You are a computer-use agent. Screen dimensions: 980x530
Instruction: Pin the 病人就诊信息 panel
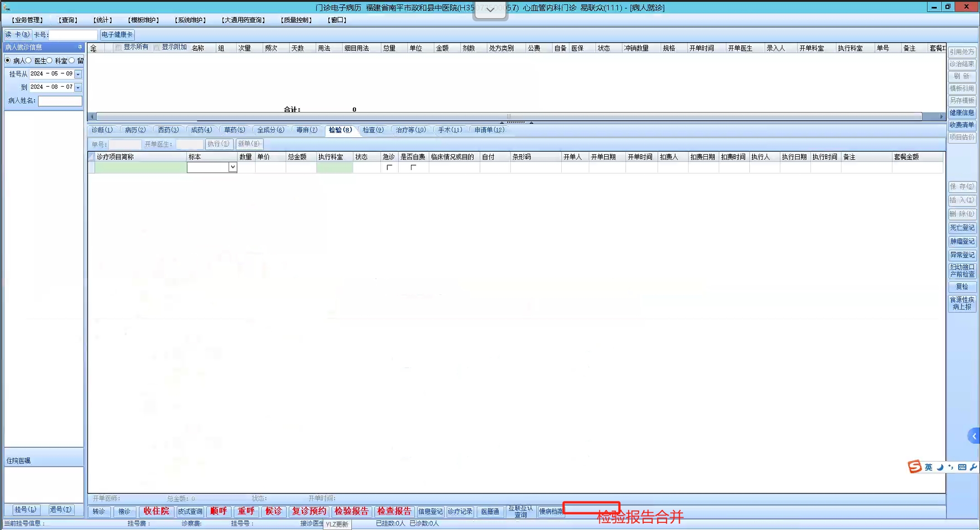80,47
